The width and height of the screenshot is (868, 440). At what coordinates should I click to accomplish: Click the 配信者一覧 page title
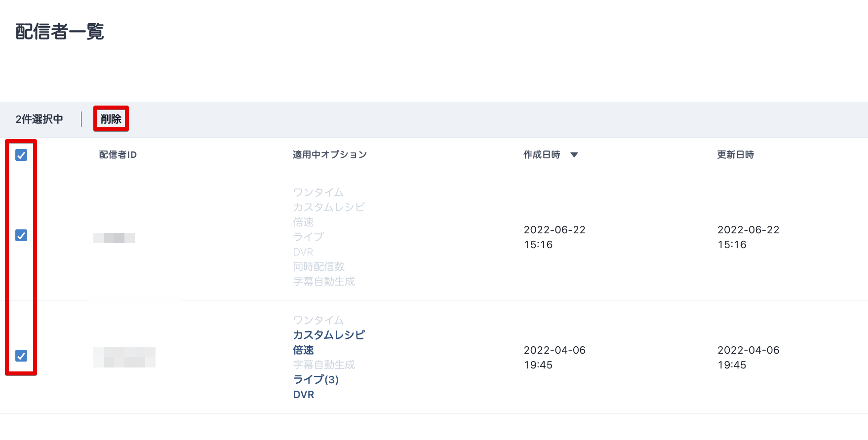click(x=59, y=32)
